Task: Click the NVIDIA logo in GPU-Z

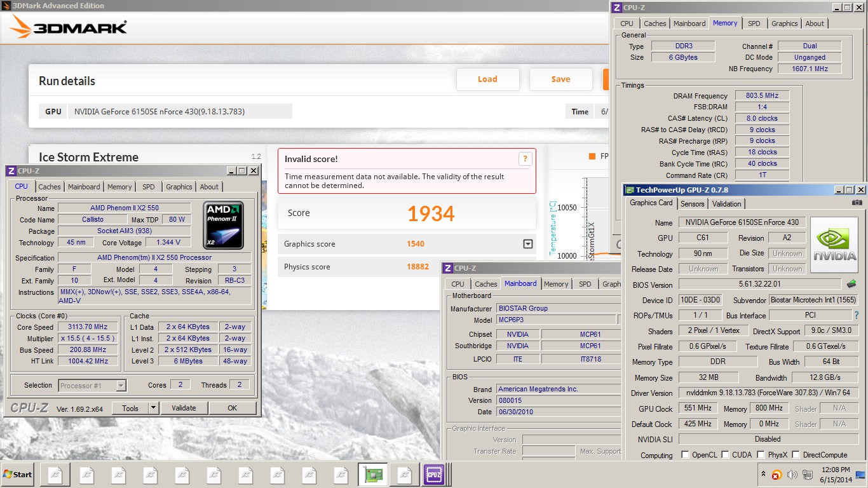Action: tap(834, 245)
